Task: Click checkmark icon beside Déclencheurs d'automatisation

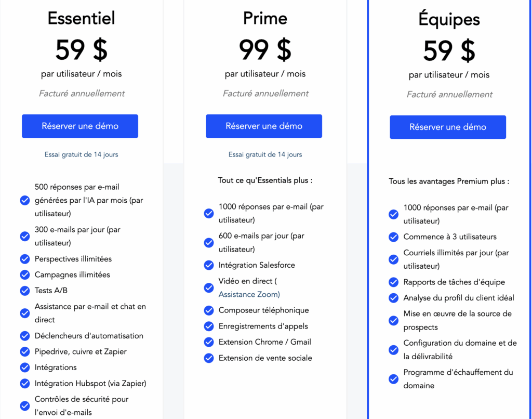Action: (x=25, y=336)
